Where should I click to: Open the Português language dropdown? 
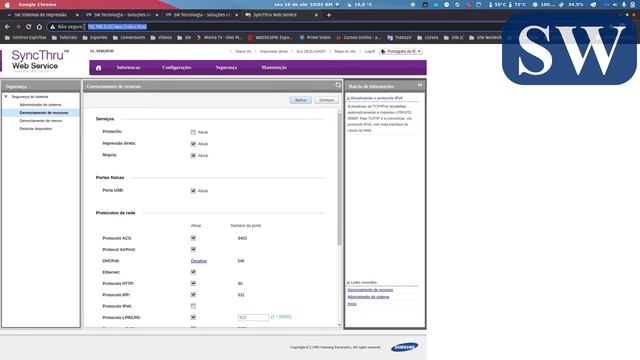[x=401, y=51]
